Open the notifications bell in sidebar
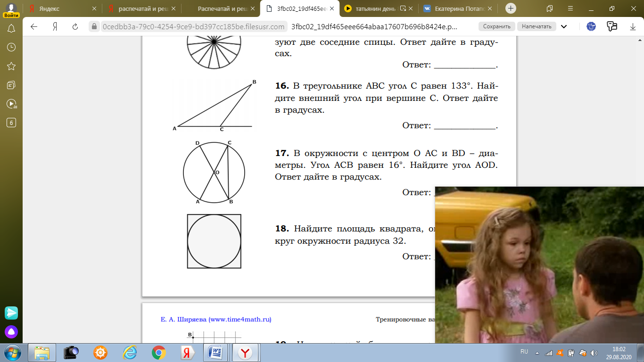 click(x=11, y=28)
